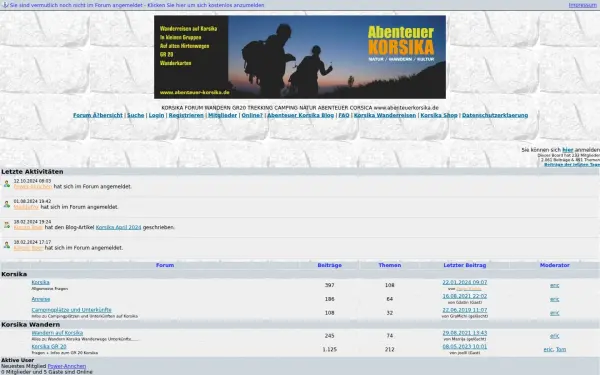Open moderator eric in the Anreise row

click(x=554, y=299)
